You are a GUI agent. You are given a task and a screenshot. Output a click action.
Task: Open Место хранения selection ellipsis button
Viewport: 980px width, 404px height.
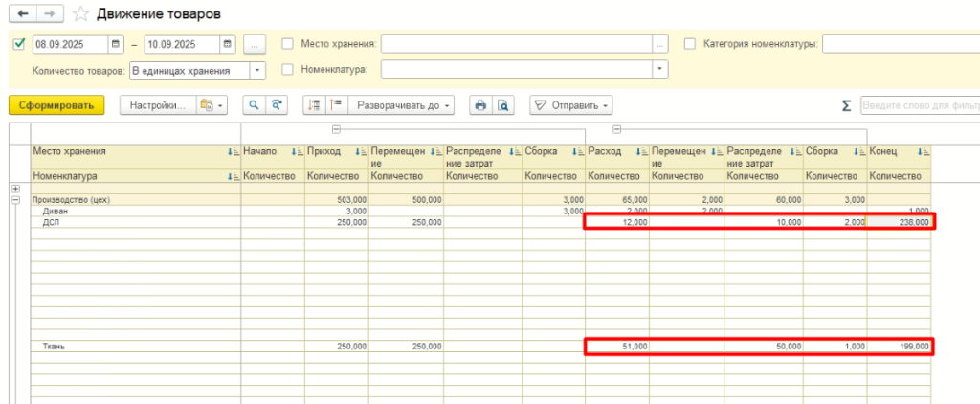[660, 44]
